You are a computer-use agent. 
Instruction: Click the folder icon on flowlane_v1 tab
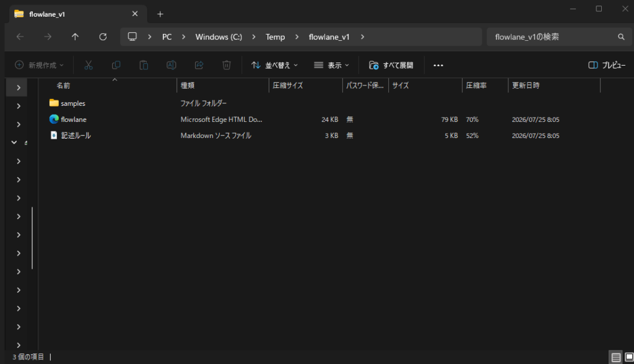click(19, 14)
